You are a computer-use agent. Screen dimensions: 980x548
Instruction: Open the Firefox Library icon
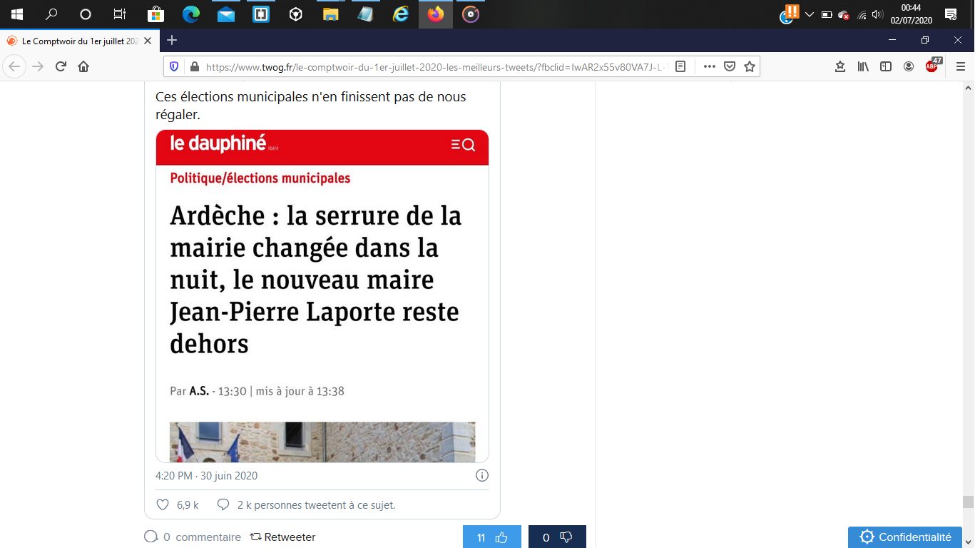[x=863, y=66]
